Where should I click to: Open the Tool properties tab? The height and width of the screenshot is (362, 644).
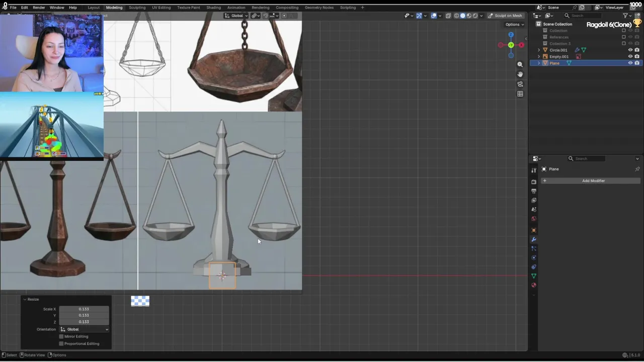coord(534,170)
